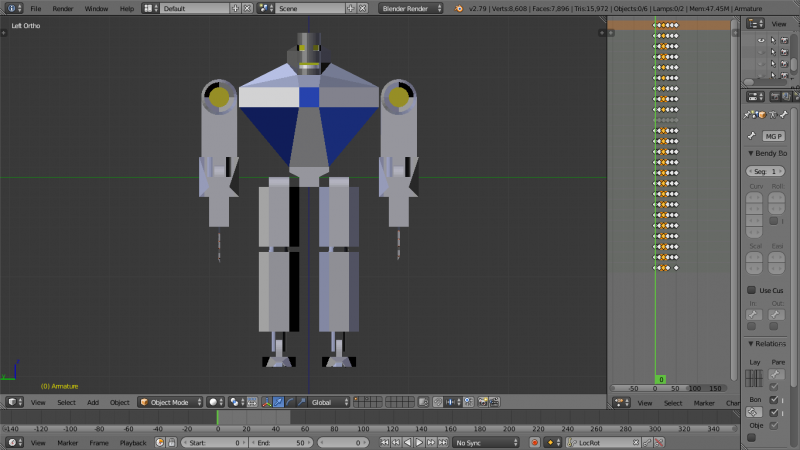Open the Blender Render engine dropdown
The height and width of the screenshot is (450, 800).
[x=410, y=8]
